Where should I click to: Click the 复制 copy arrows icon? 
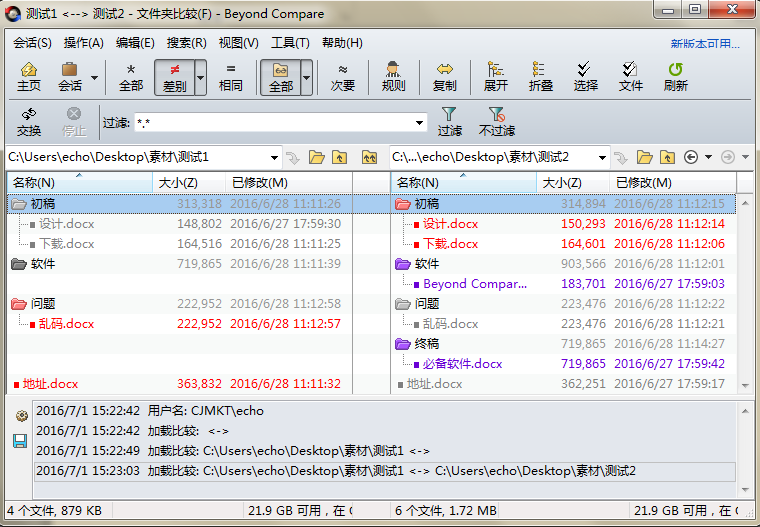[444, 77]
